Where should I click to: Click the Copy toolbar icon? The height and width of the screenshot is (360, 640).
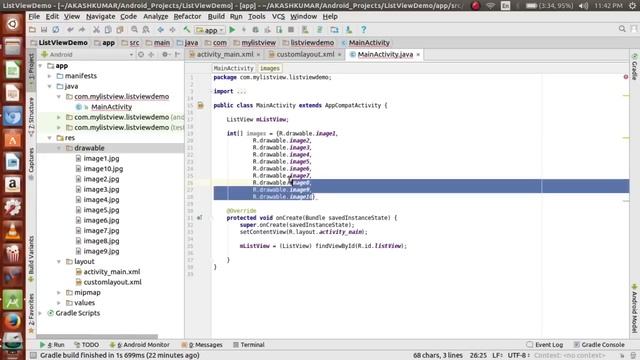(108, 29)
